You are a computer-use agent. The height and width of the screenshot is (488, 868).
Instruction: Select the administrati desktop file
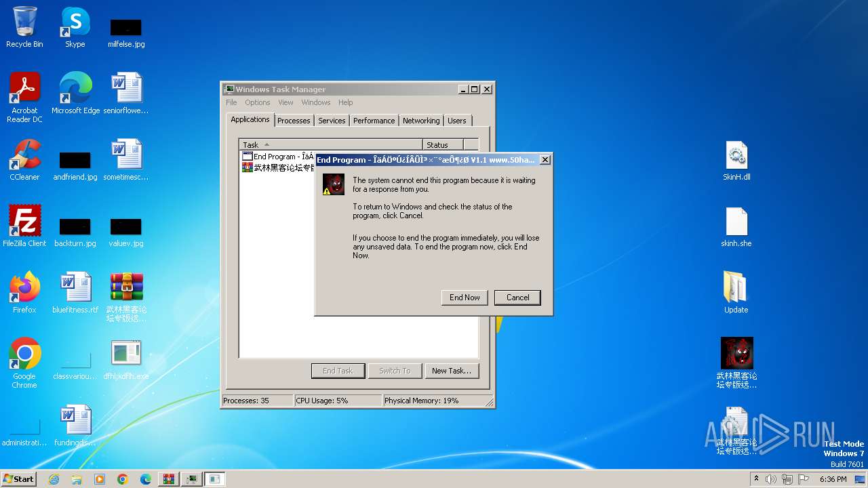coord(24,430)
